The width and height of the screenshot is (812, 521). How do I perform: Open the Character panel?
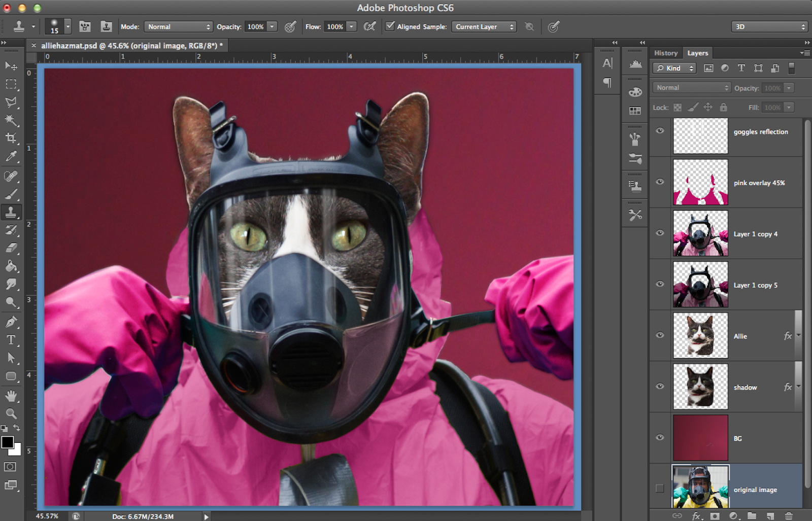tap(607, 62)
